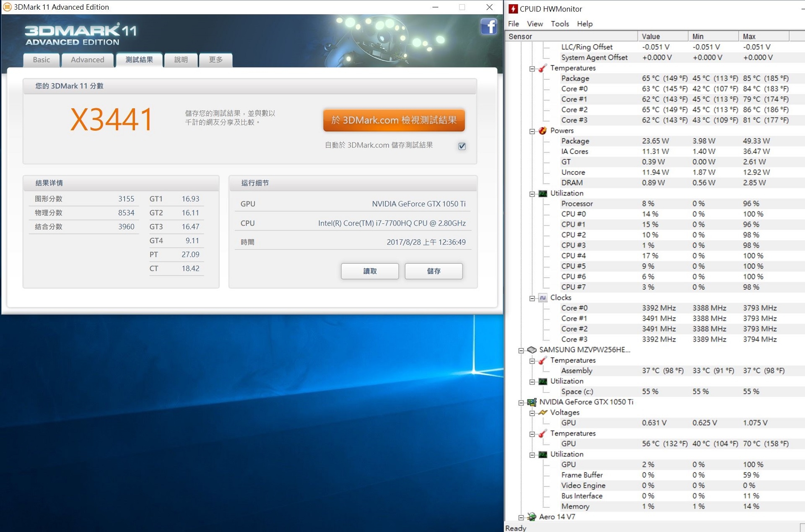
Task: Click the GPU Voltages lightning icon
Action: (543, 413)
